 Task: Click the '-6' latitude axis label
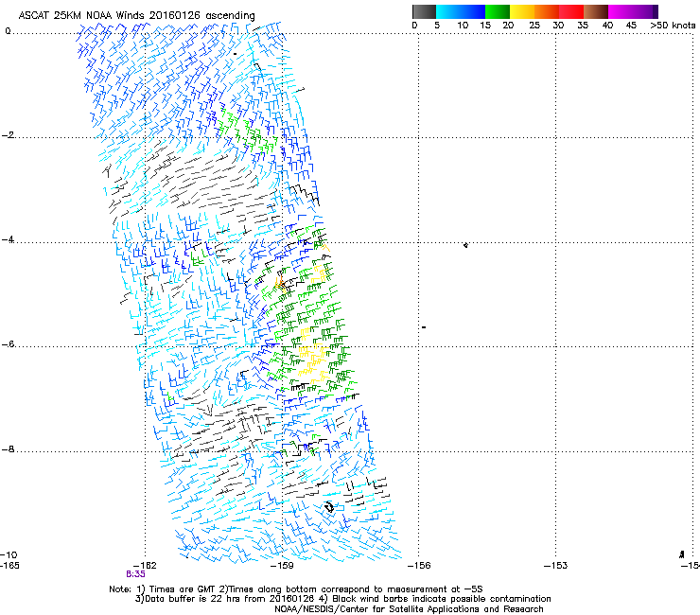[x=8, y=344]
